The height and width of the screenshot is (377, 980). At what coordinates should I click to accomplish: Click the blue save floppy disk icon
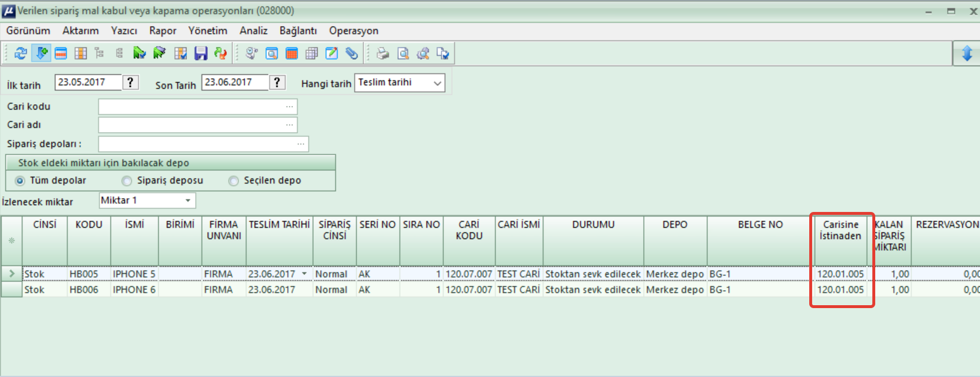coord(200,53)
